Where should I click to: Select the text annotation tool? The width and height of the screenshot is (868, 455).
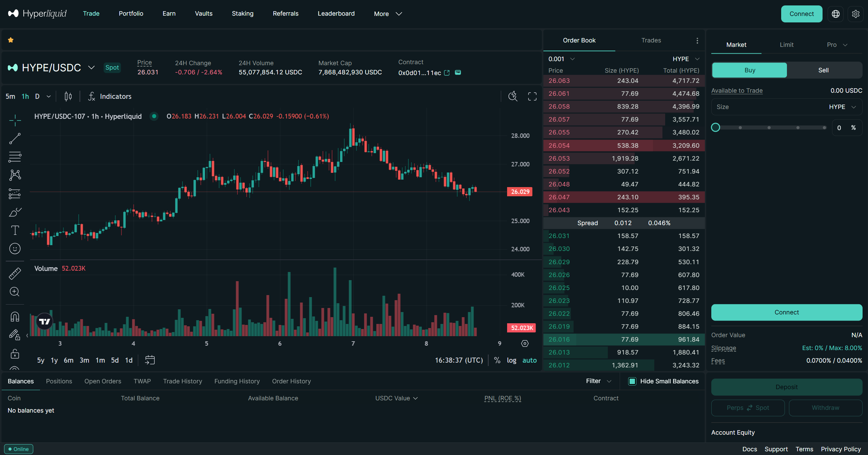click(x=15, y=230)
